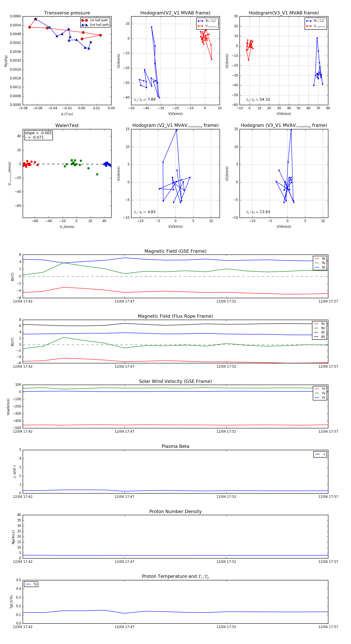Click By' in the Flux Rope legend
This screenshot has height=644, width=351.
pos(323,328)
